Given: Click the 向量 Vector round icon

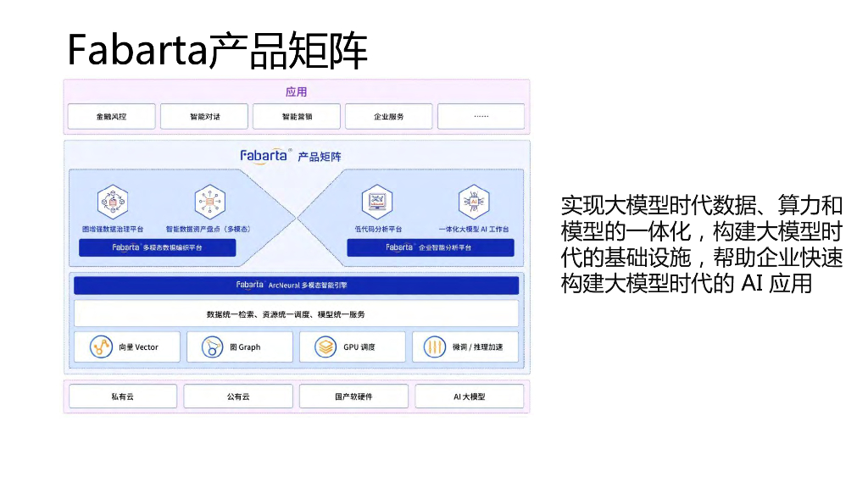Looking at the screenshot, I should coord(102,347).
